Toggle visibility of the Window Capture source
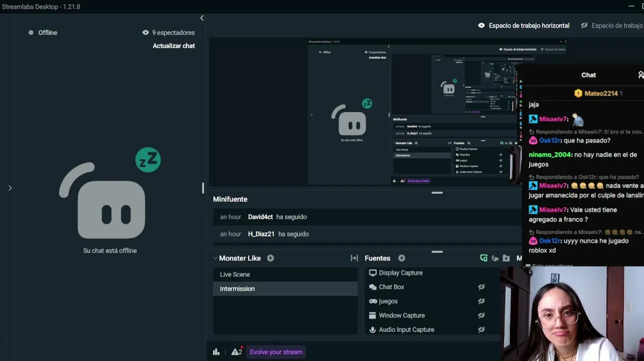This screenshot has height=361, width=644. (x=481, y=315)
